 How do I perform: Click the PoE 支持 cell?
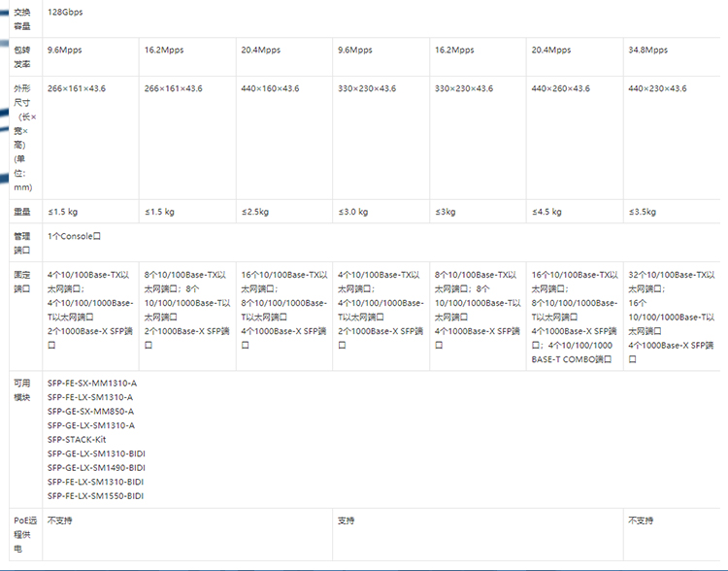coord(347,521)
